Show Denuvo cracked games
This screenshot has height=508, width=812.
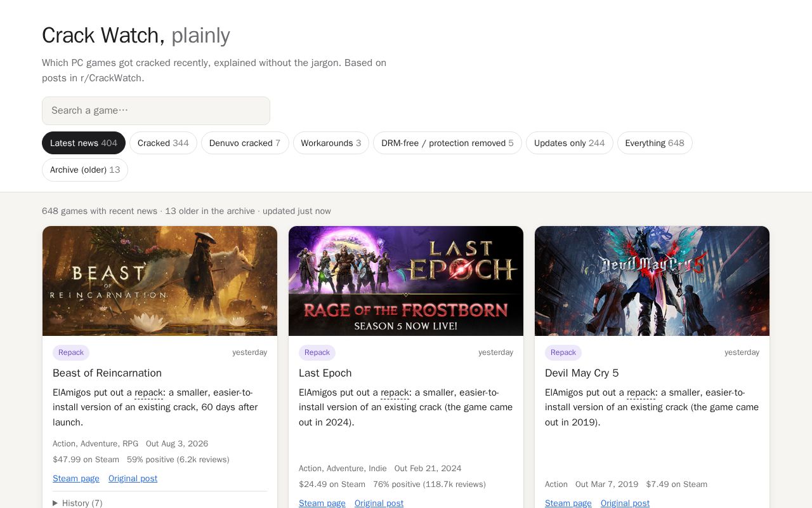coord(245,143)
